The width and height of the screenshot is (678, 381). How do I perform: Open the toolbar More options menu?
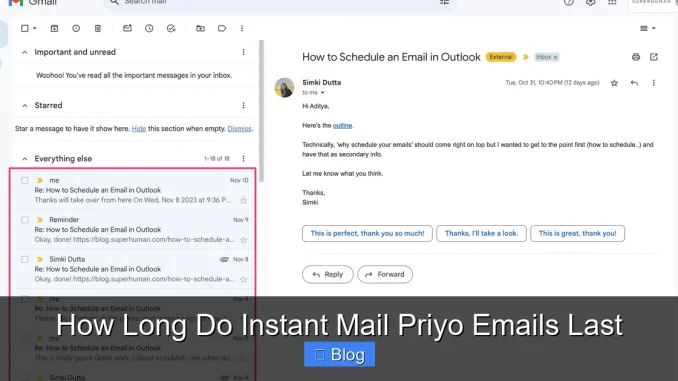click(x=242, y=29)
